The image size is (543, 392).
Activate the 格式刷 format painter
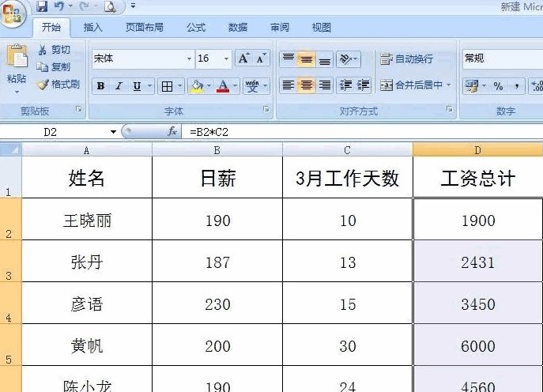(58, 84)
